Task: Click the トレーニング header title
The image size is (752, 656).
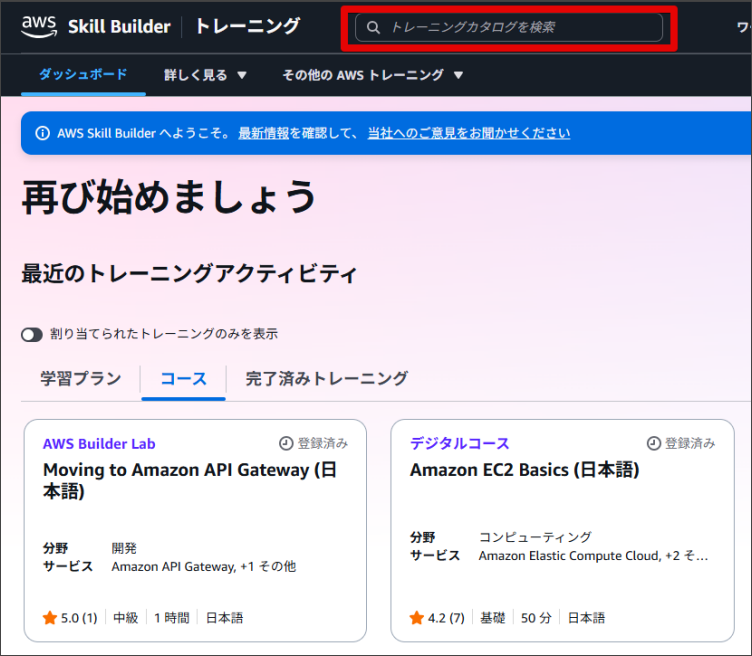Action: click(246, 27)
